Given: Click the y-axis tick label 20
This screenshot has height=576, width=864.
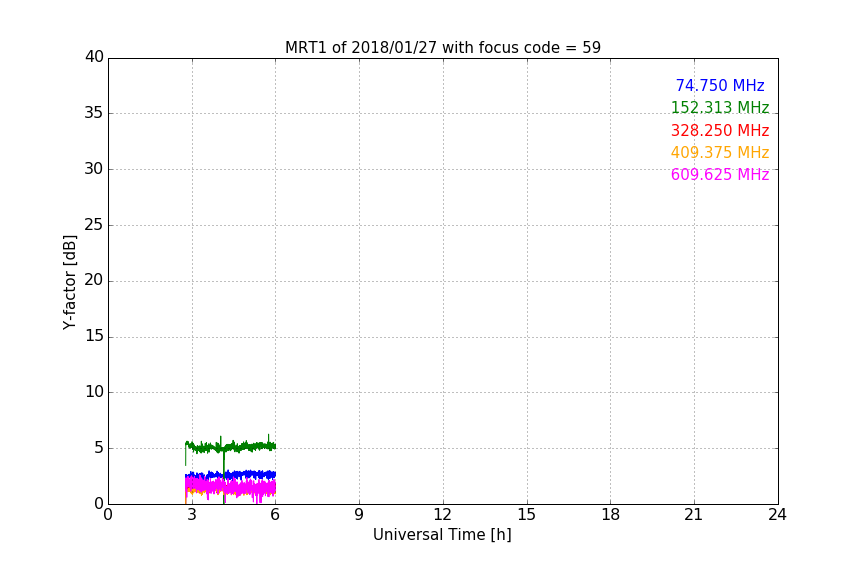Looking at the screenshot, I should pos(94,281).
